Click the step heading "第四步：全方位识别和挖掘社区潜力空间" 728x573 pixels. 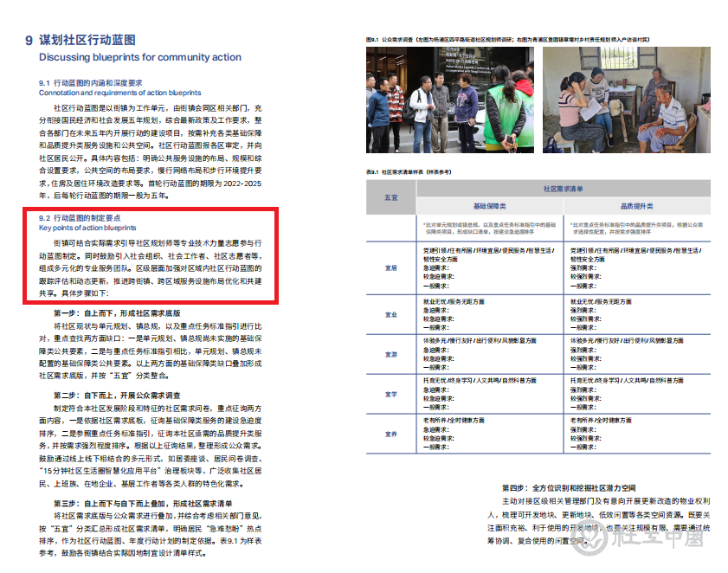coord(569,487)
